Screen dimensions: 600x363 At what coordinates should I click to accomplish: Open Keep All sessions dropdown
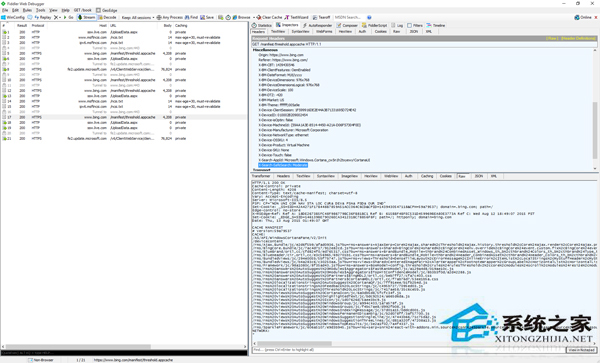(138, 18)
